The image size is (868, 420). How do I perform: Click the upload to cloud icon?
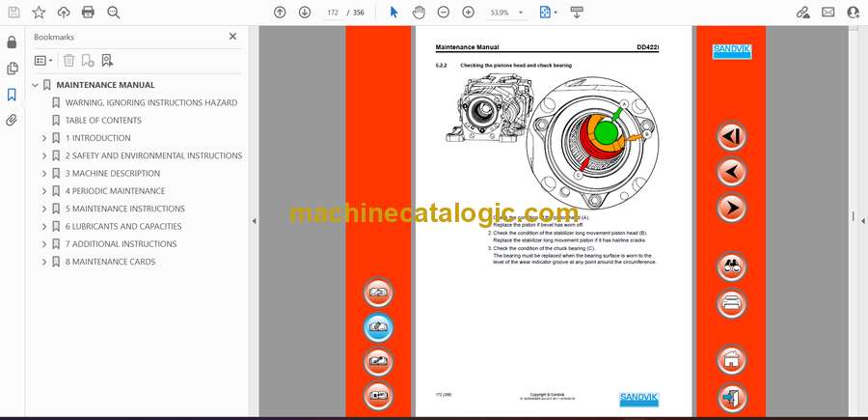tap(64, 13)
